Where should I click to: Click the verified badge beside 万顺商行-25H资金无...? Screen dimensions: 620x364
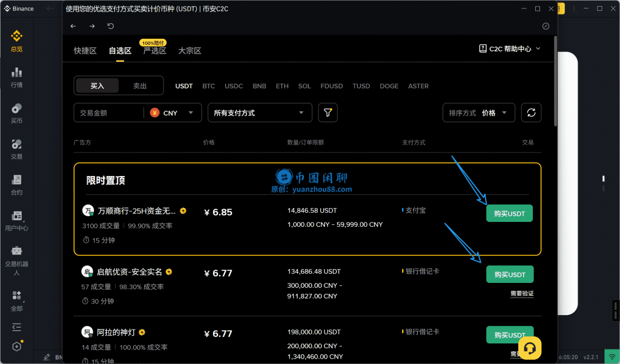click(183, 211)
